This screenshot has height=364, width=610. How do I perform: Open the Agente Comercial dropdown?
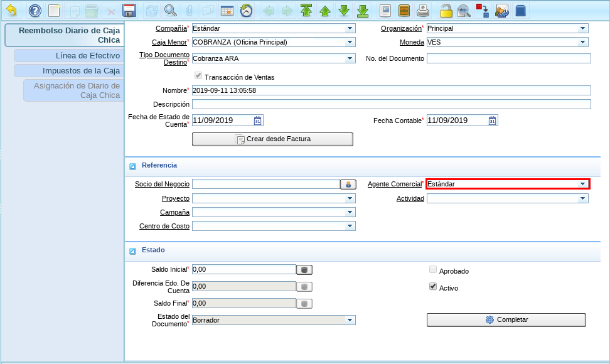[x=582, y=184]
